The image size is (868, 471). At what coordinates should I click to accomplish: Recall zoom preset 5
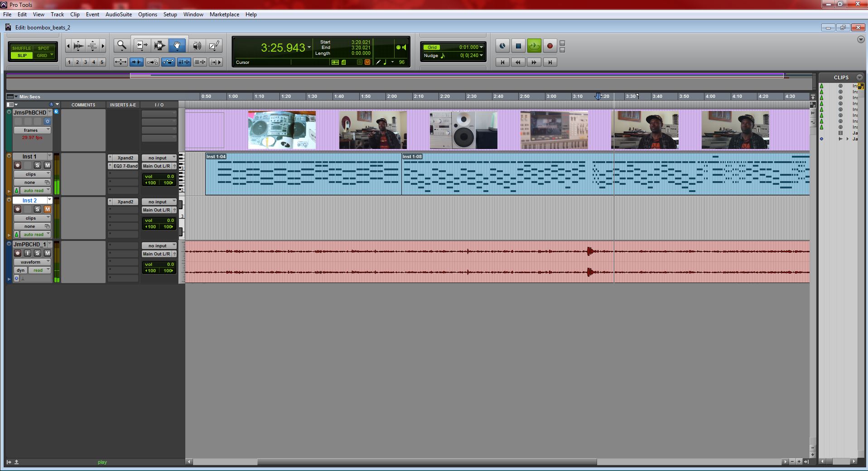[102, 62]
